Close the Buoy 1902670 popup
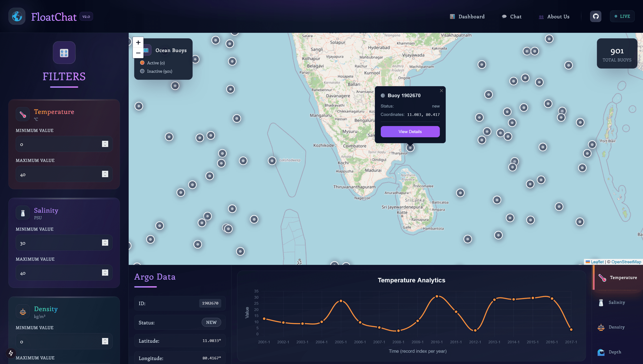The height and width of the screenshot is (364, 643). click(442, 91)
